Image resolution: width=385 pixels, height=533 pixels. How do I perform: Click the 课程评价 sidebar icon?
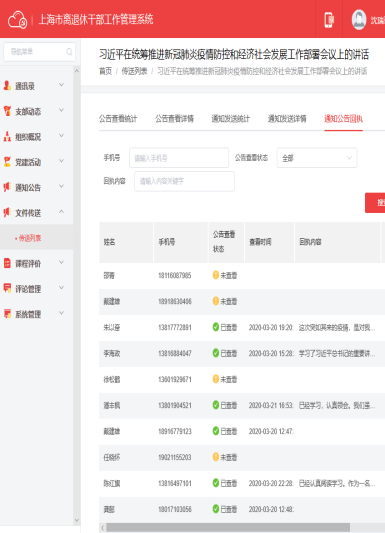click(7, 263)
